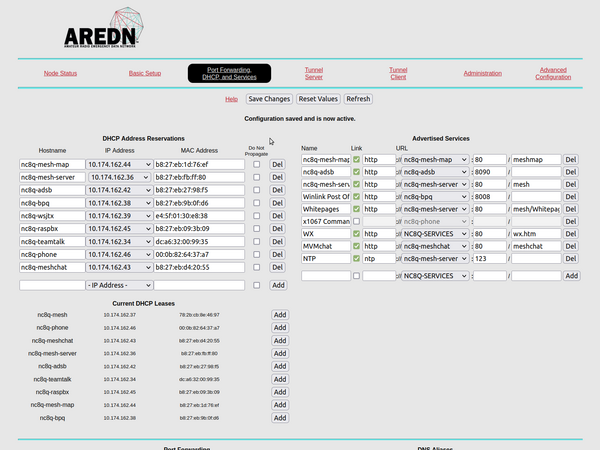Toggle Do Not Propagate for nc8q-adsb reservation

[256, 190]
